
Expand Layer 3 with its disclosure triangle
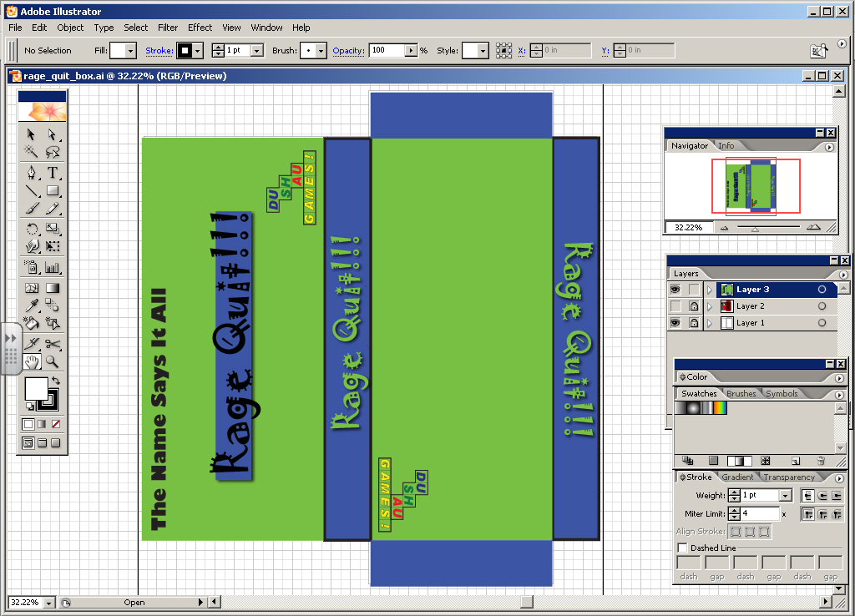(x=709, y=290)
